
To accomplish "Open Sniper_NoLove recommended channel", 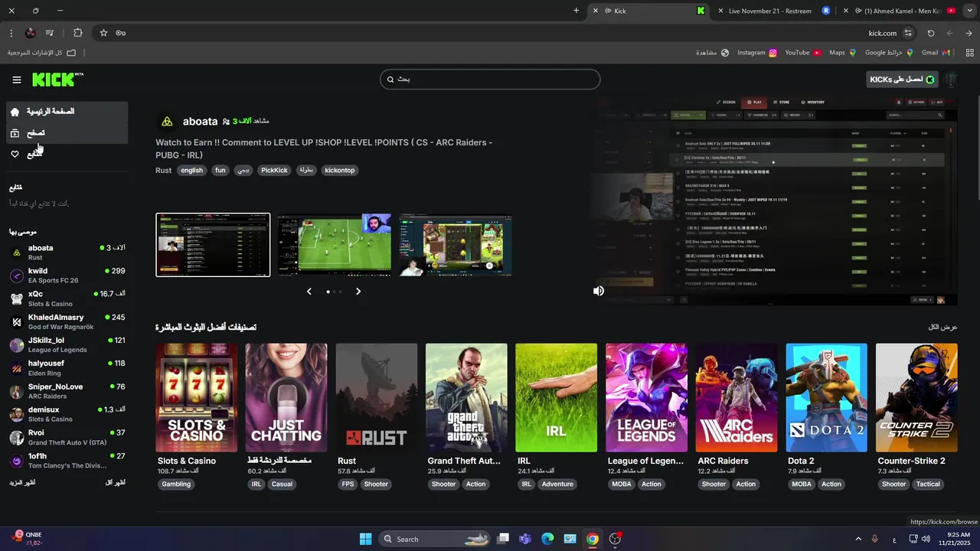I will pyautogui.click(x=67, y=391).
